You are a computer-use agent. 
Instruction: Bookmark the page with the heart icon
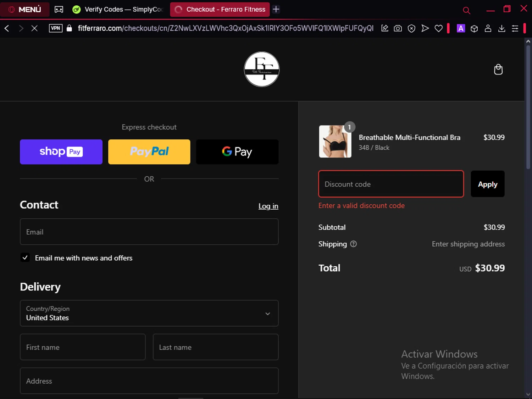click(439, 28)
